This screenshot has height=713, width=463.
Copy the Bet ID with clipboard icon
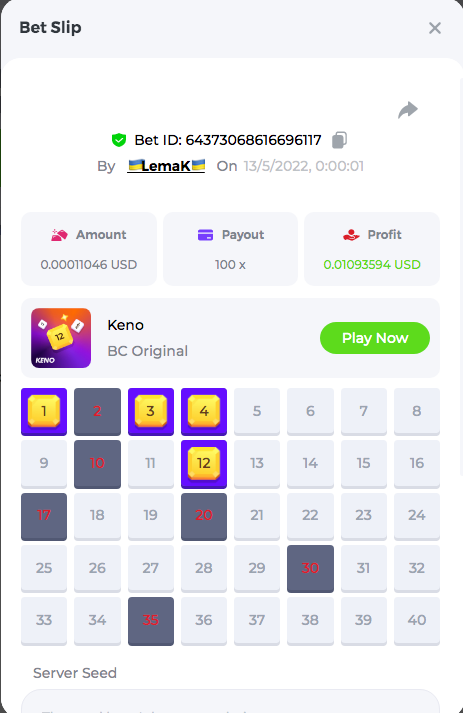(339, 140)
